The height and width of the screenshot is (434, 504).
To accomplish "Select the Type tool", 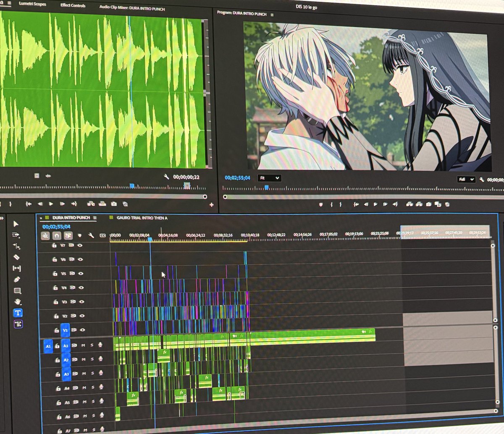I will [18, 313].
